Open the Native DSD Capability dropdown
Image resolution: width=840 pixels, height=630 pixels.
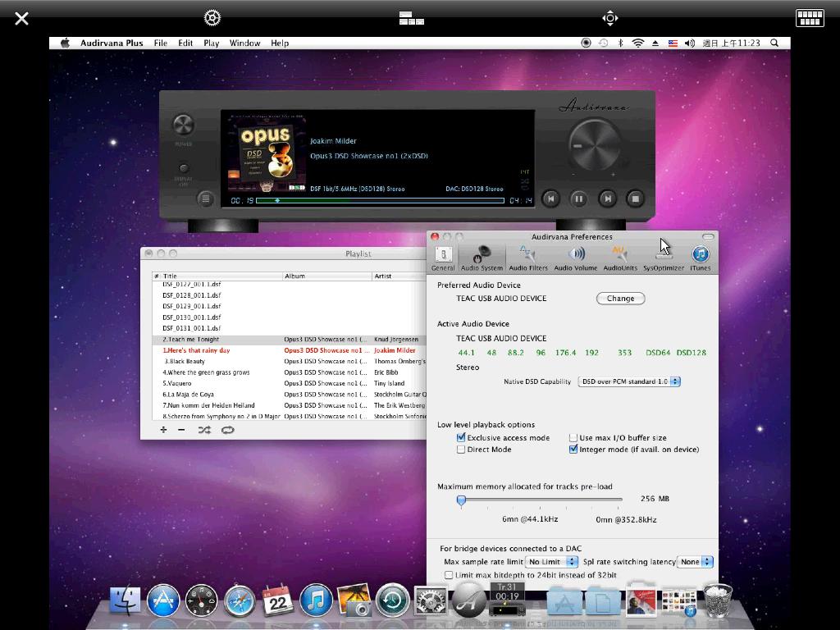(629, 381)
